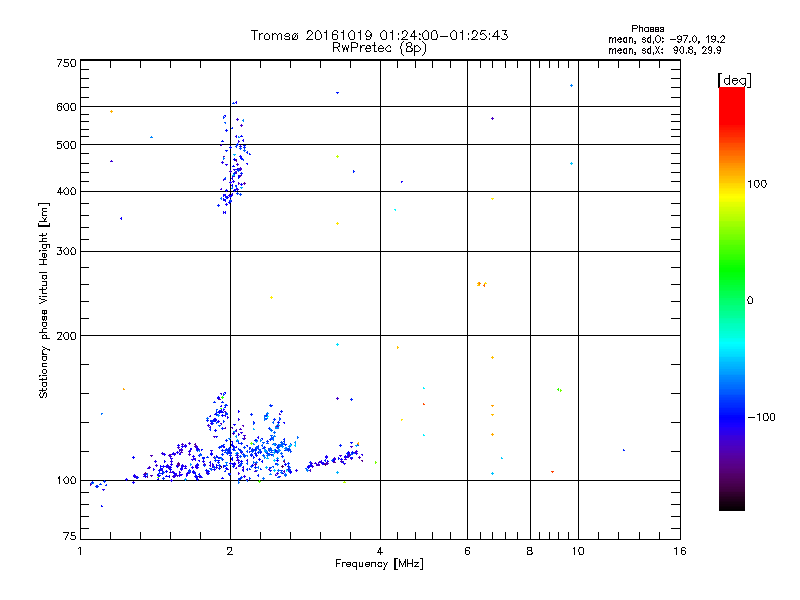
Task: Click the 'mean, sd,X: 90.8, 29.9' line
Action: point(664,51)
